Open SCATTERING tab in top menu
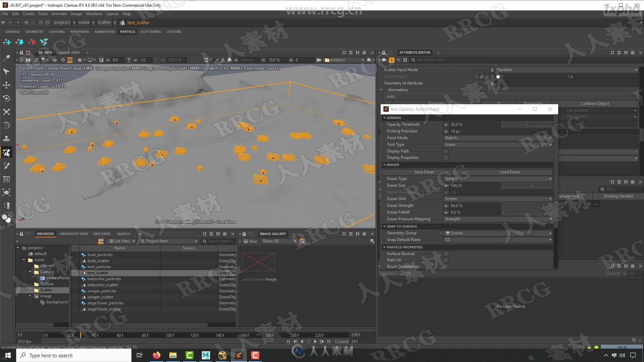Viewport: 644px width, 362px height. click(150, 32)
